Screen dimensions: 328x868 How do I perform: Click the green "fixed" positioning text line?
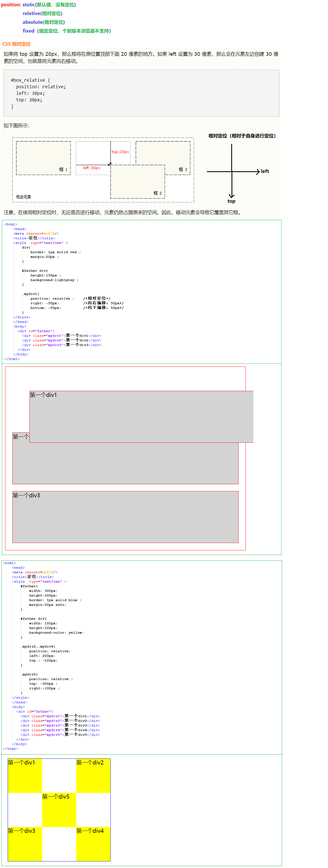66,31
